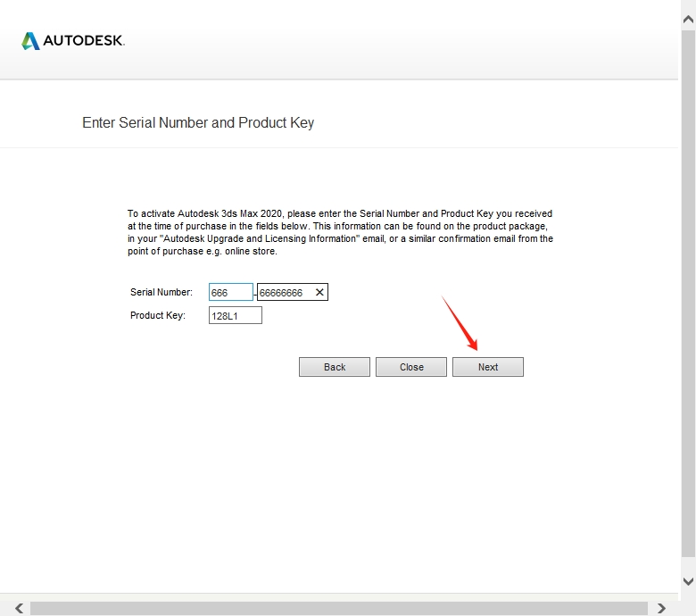Screen dimensions: 696x616
Task: Click the red arrow annotation pointing to Next
Action: click(x=460, y=322)
